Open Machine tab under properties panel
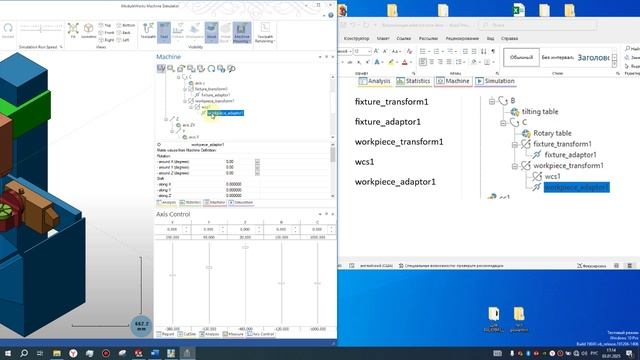The image size is (640, 360). (x=215, y=202)
